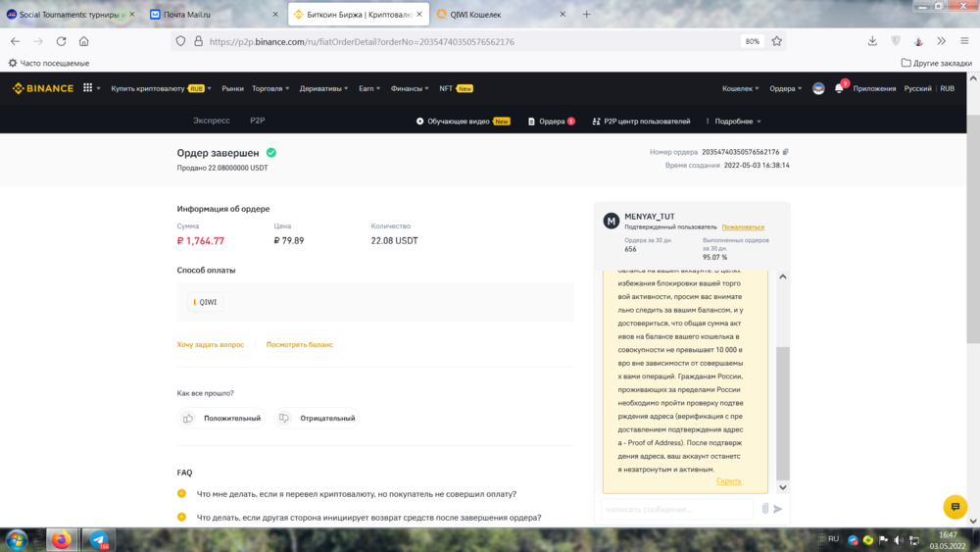The height and width of the screenshot is (552, 980).
Task: Open Другие закладки bookmarks folder
Action: 936,63
